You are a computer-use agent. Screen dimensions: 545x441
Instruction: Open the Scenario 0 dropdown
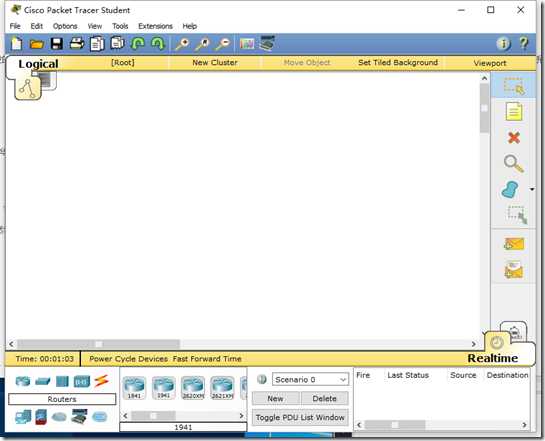click(310, 379)
